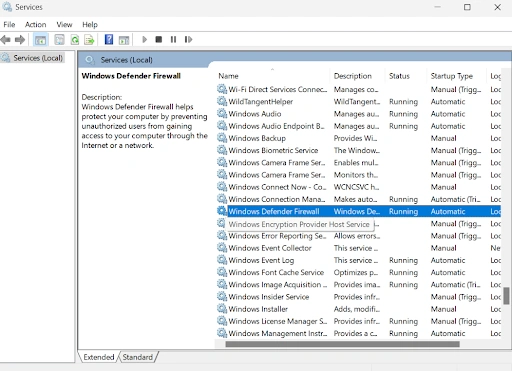Image resolution: width=512 pixels, height=371 pixels.
Task: Click 'Monitors th...' description cell
Action: coord(356,175)
